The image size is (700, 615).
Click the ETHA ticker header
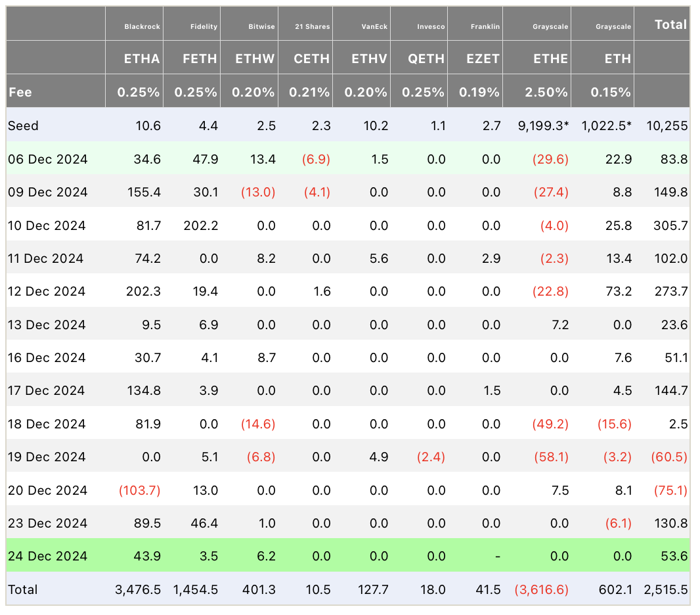coord(142,59)
